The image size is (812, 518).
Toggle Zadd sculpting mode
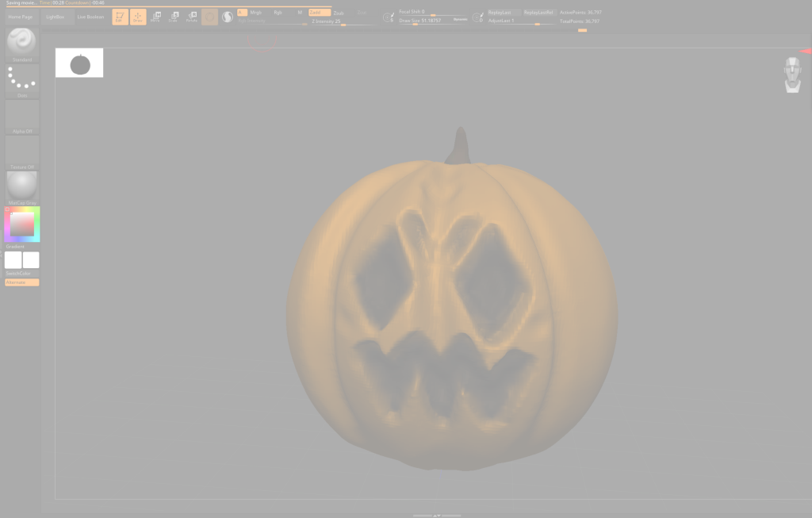(x=320, y=13)
